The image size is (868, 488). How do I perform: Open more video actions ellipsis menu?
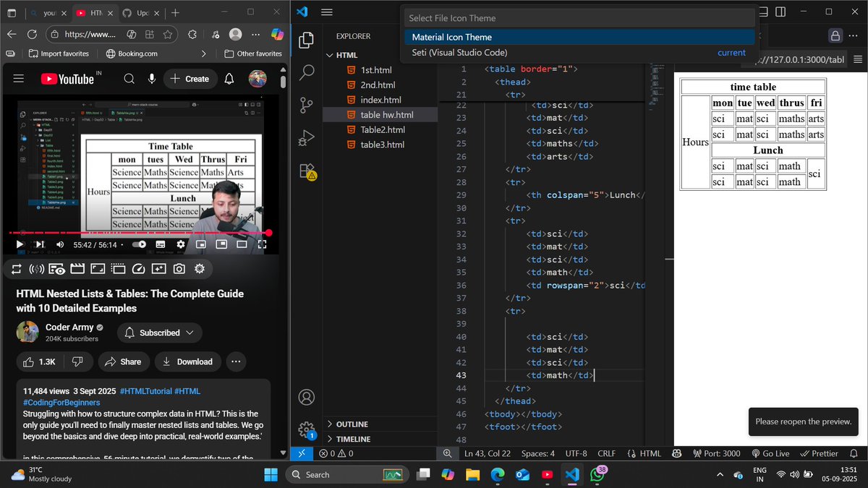[x=236, y=361]
